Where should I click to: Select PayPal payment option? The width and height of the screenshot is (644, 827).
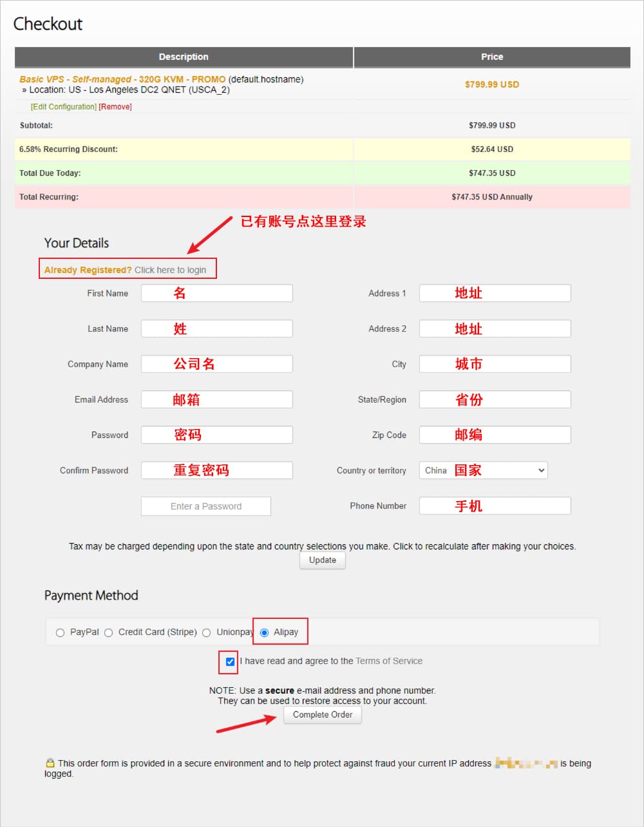pyautogui.click(x=60, y=632)
